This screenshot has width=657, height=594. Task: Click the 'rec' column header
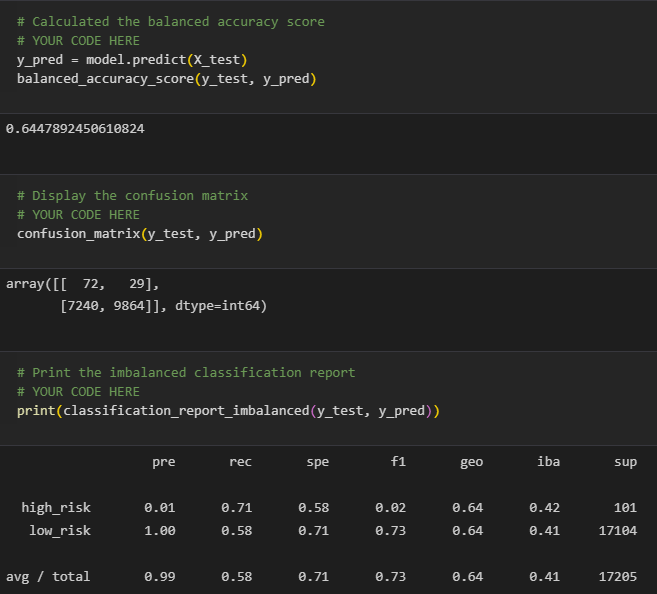pos(240,462)
